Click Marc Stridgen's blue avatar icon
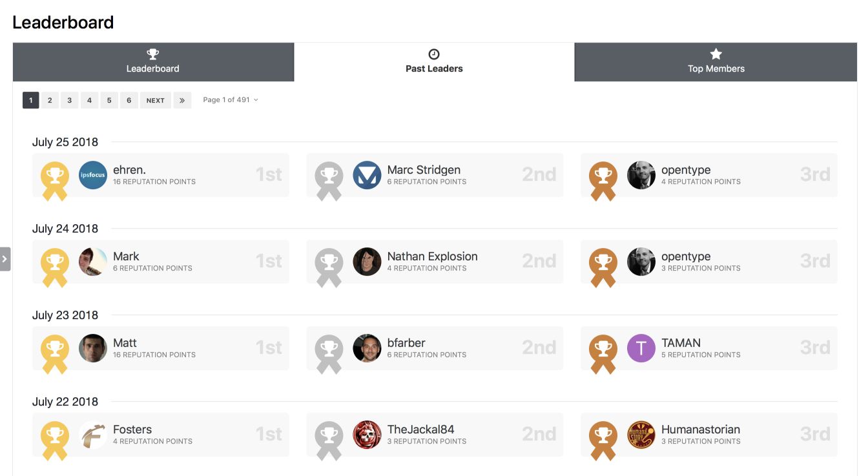Viewport: 868px width, 476px height. (x=367, y=175)
